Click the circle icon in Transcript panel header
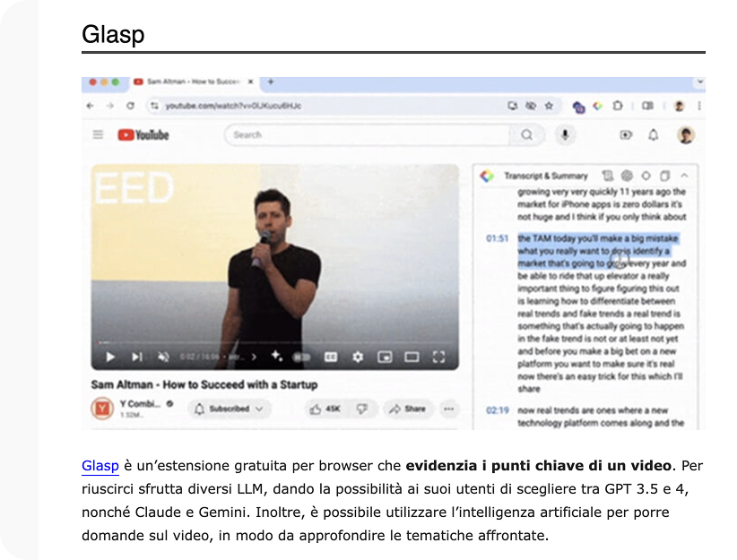Viewport: 737px width, 560px height. (646, 176)
